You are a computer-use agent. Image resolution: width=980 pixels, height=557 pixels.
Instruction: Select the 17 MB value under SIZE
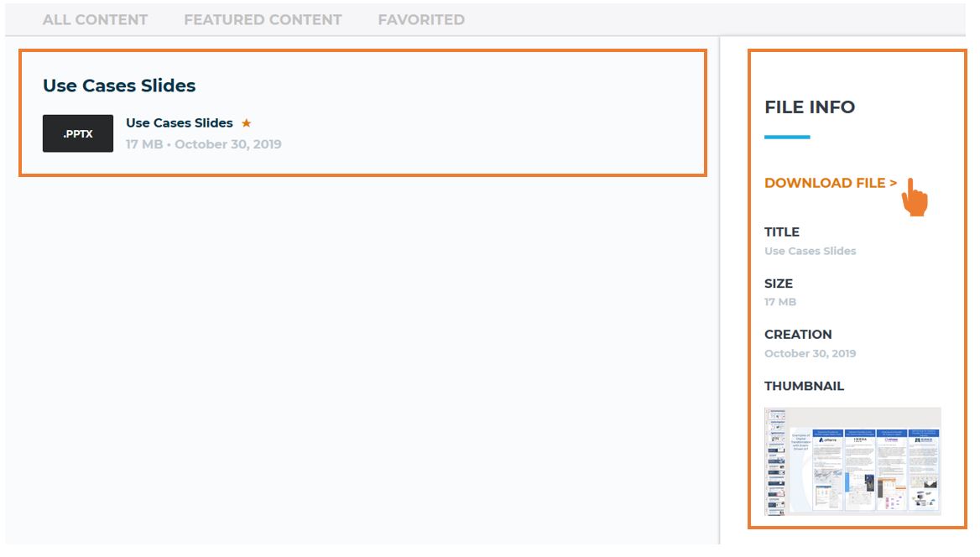[780, 302]
